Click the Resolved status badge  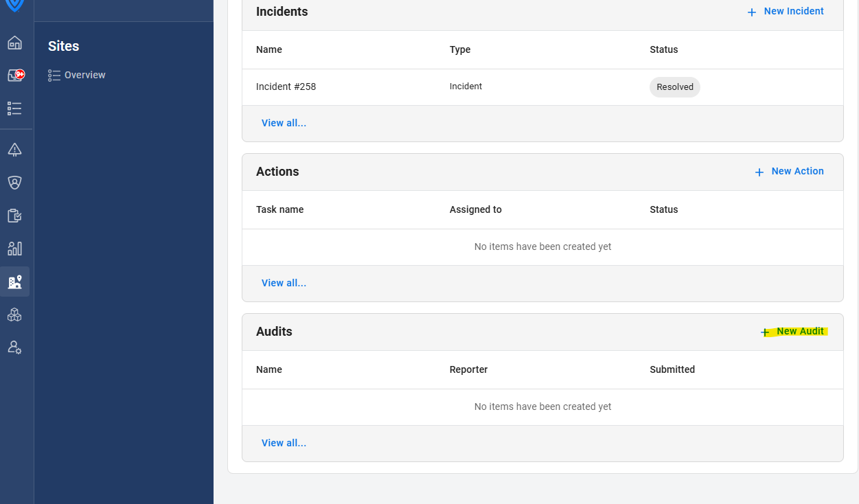click(x=674, y=87)
